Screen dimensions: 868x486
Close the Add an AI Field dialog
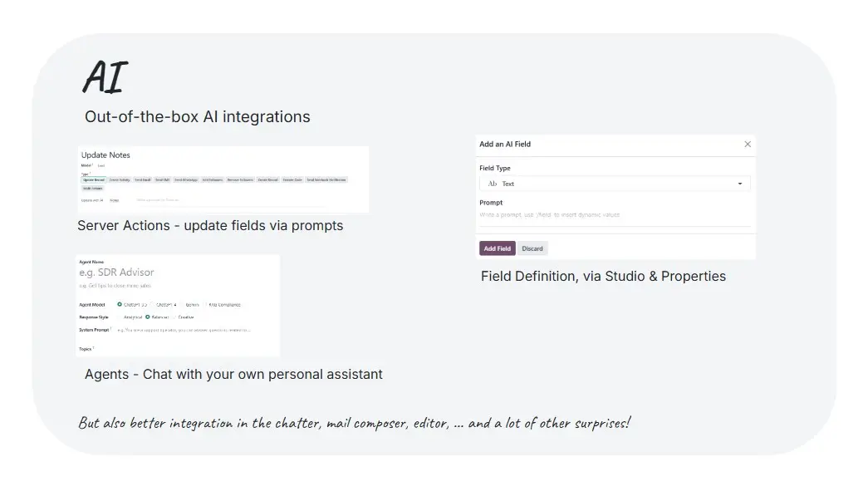click(748, 144)
